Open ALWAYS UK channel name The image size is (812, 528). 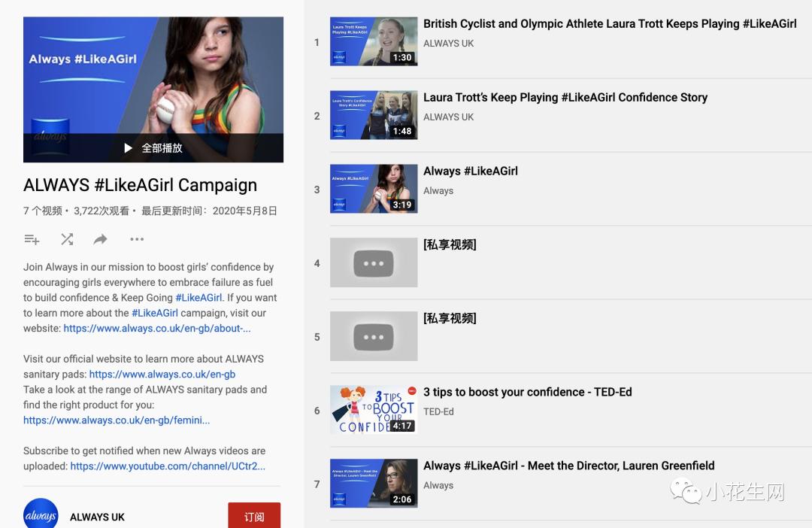pyautogui.click(x=97, y=517)
